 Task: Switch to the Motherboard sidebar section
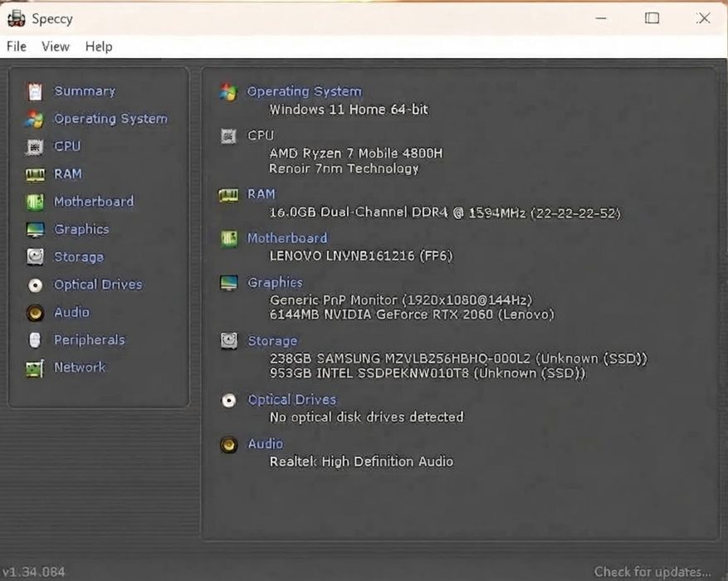(x=94, y=202)
